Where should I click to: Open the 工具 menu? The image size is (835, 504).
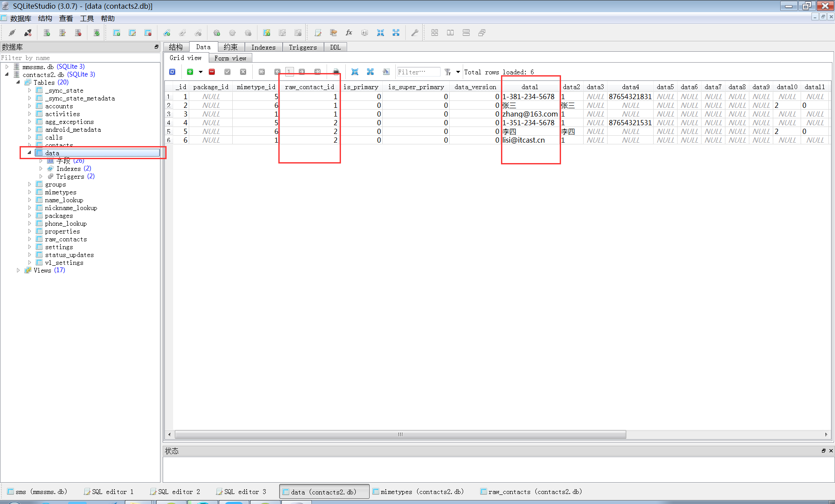(x=87, y=18)
